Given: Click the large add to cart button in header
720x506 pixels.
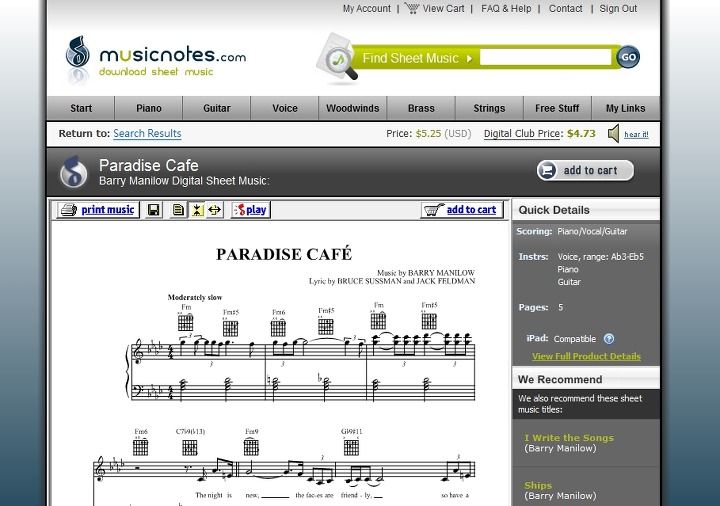Looking at the screenshot, I should [585, 170].
